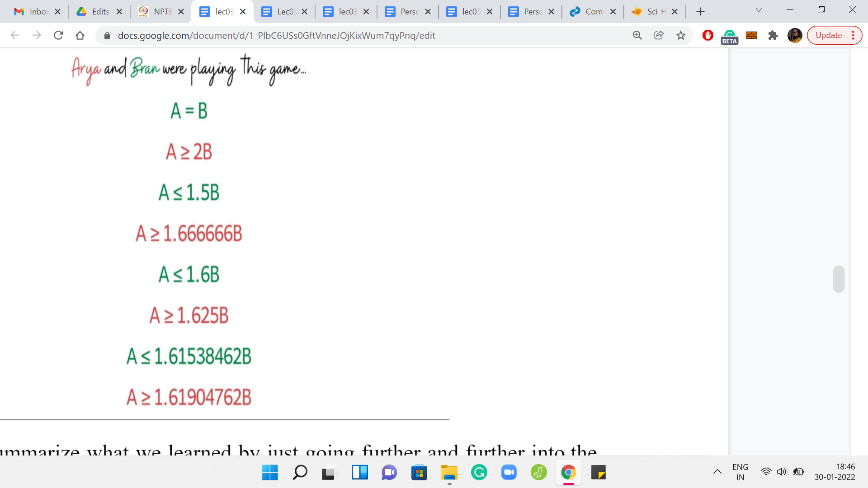This screenshot has height=488, width=868.
Task: Click the red adblock shield extension icon
Action: point(708,35)
